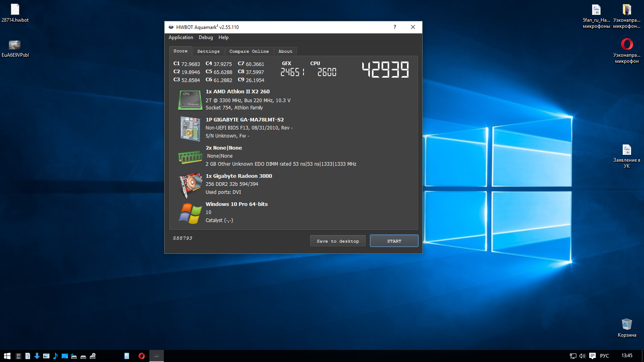Open the Application menu

tap(181, 37)
